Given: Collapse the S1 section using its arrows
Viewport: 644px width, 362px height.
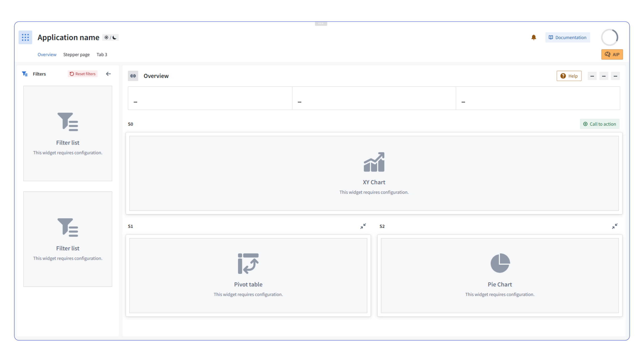Looking at the screenshot, I should [363, 226].
